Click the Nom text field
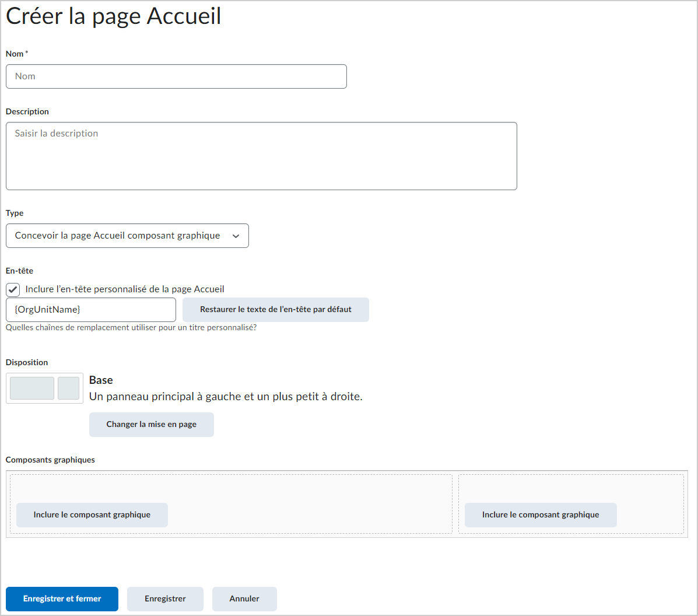The image size is (698, 616). click(176, 76)
